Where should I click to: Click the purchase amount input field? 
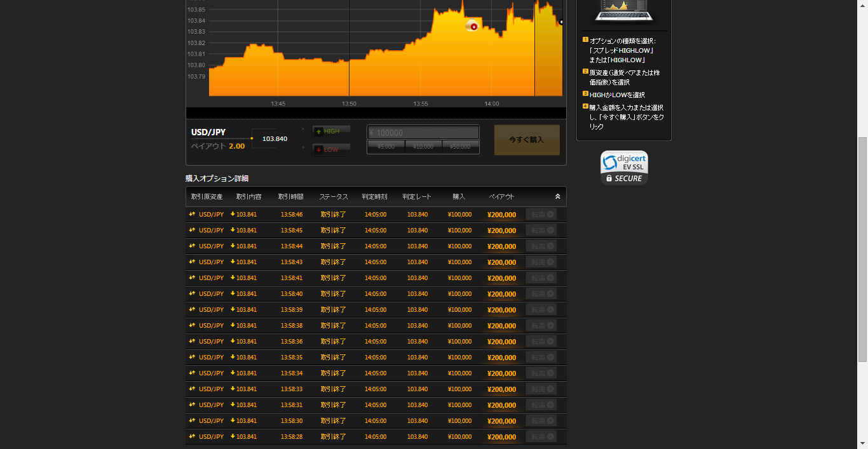pos(423,133)
